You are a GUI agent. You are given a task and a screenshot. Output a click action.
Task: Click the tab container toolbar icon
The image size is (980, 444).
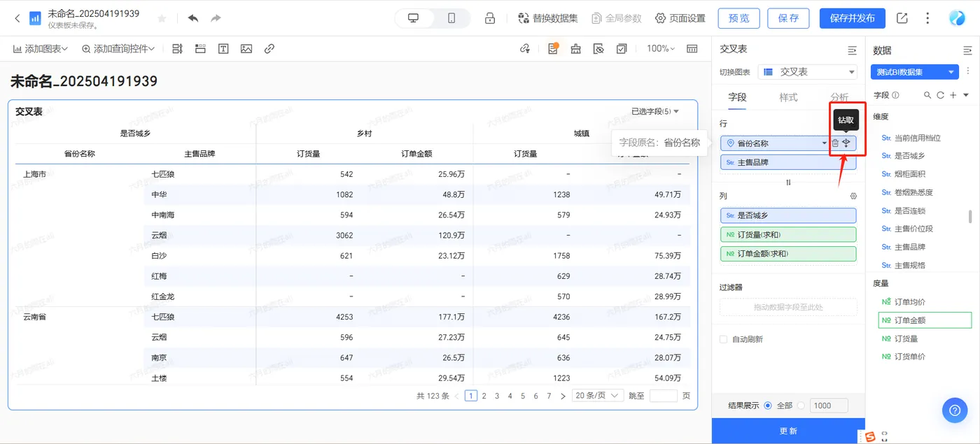click(200, 49)
